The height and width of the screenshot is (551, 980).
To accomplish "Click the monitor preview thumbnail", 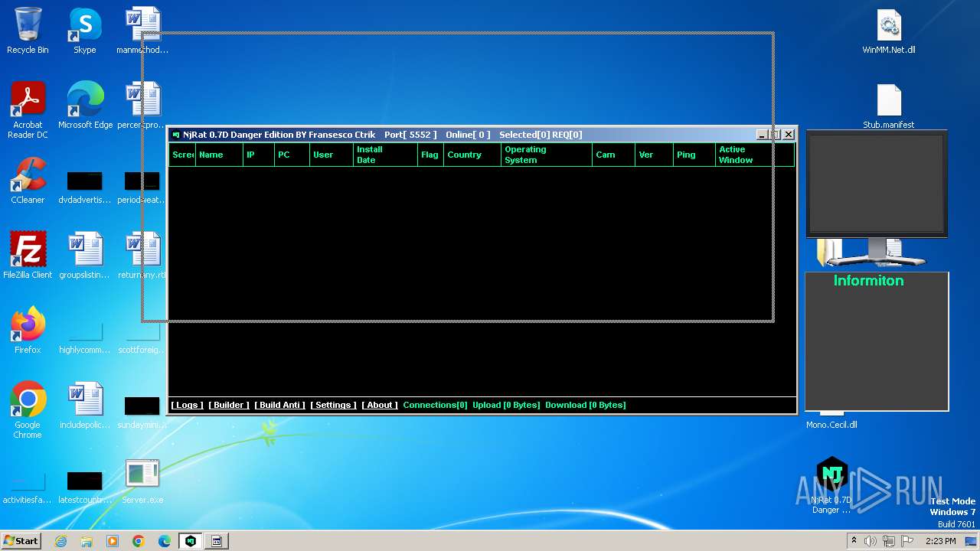I will point(877,184).
